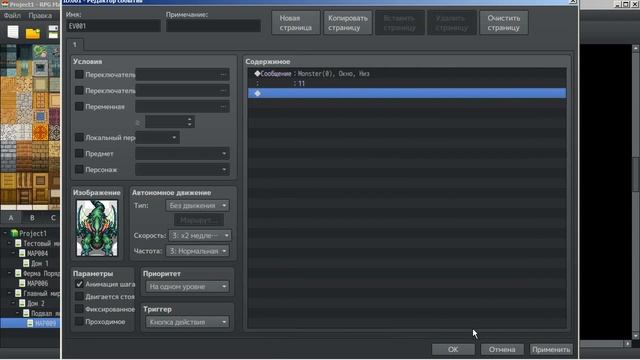
Task: Open the Частота frequency dropdown
Action: 197,251
